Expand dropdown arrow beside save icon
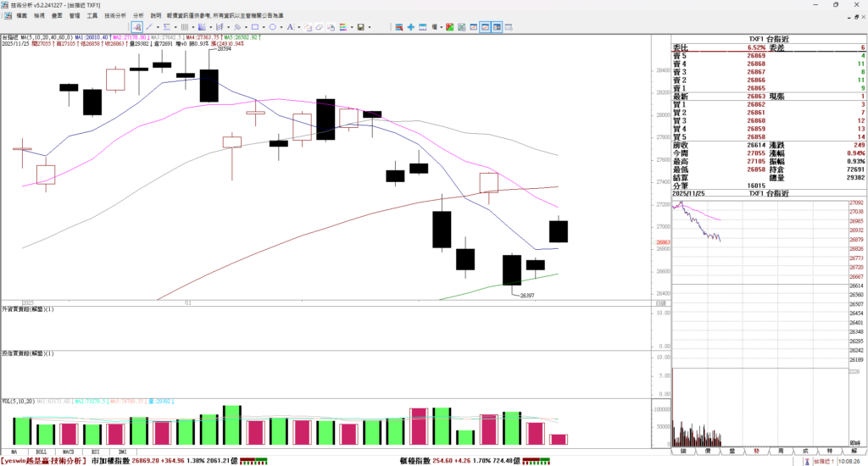868x466 pixels. click(370, 27)
